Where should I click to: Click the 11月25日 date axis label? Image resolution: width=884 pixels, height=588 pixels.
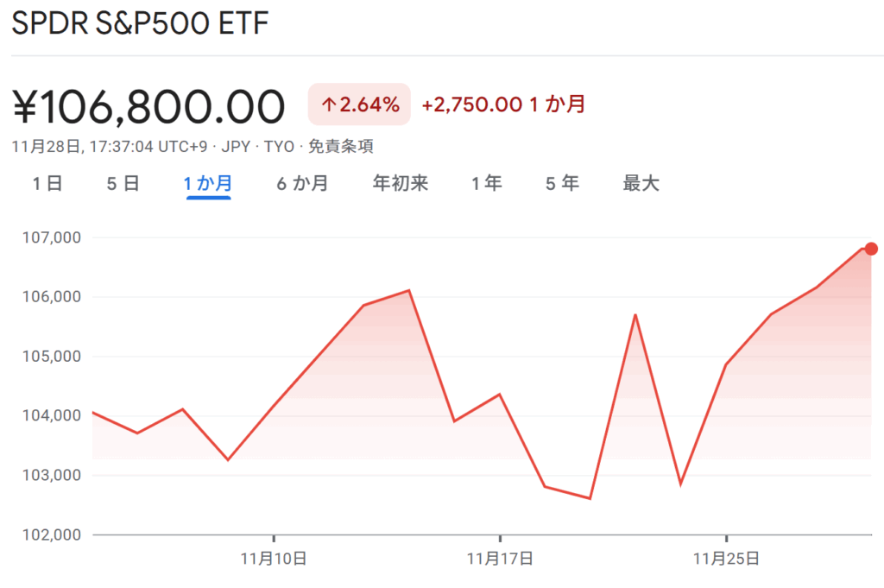click(726, 559)
